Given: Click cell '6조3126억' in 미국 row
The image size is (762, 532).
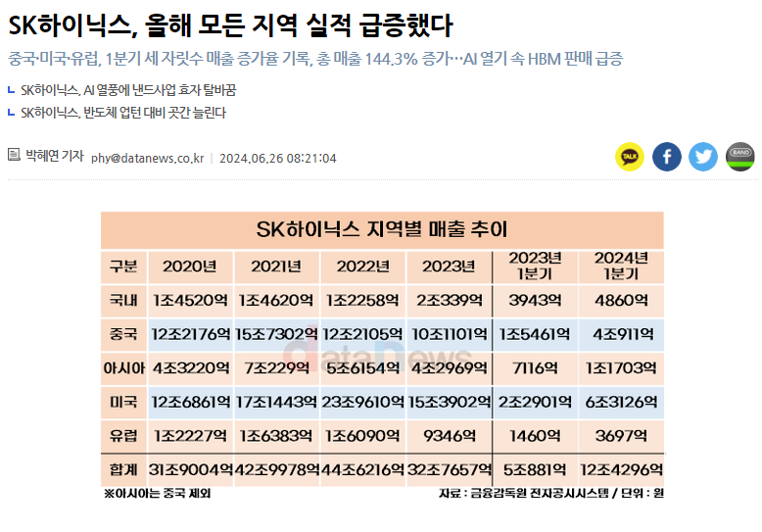Looking at the screenshot, I should click(x=621, y=402).
